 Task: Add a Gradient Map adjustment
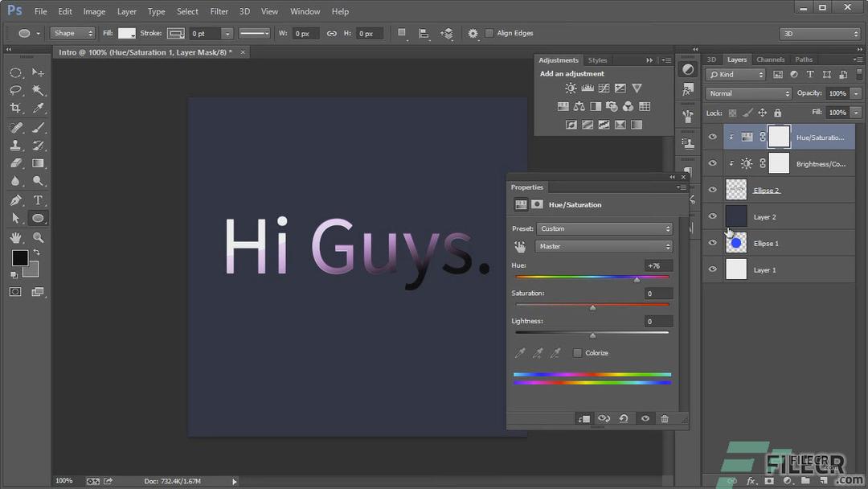(620, 124)
